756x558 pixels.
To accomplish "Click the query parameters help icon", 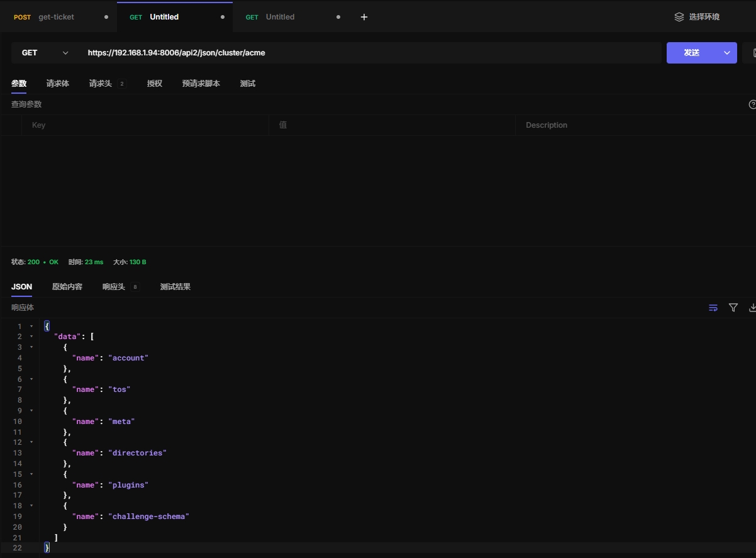I will (x=752, y=104).
